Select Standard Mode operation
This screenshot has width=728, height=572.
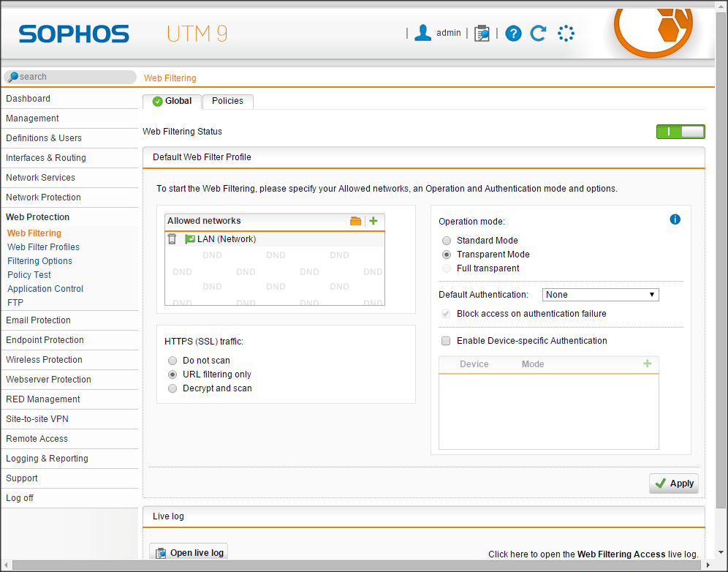click(x=447, y=241)
